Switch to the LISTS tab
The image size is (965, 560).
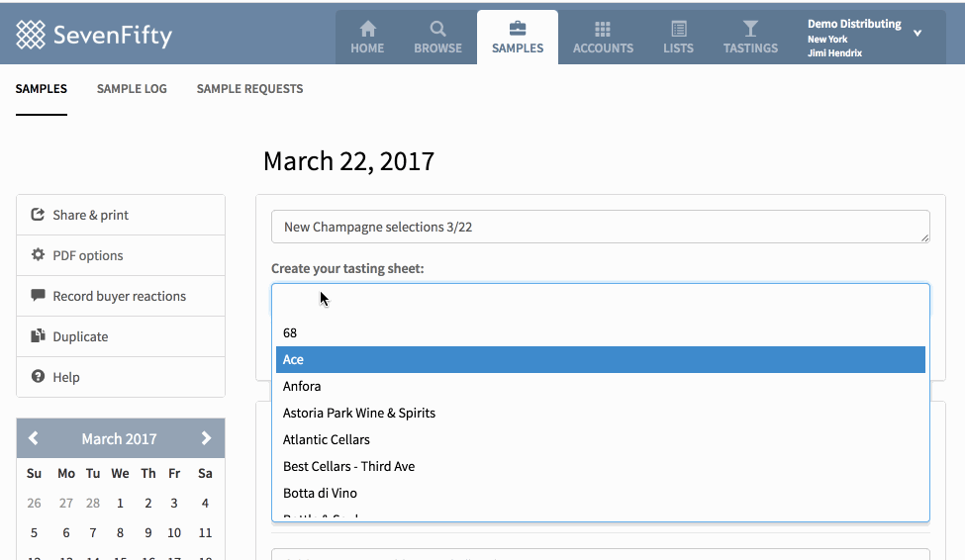tap(678, 38)
